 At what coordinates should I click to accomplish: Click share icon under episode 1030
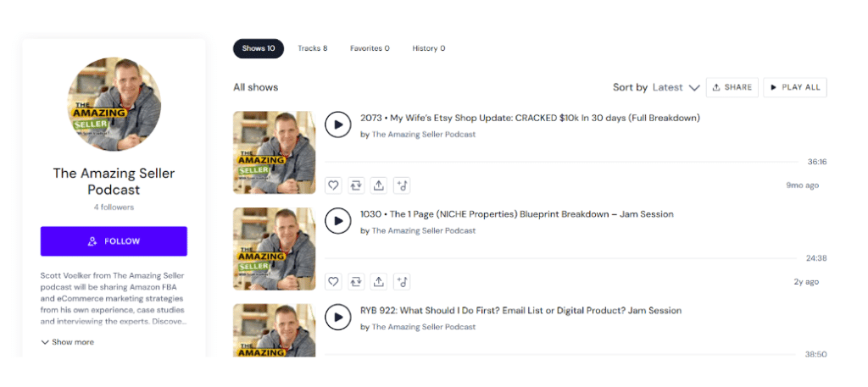pos(379,282)
